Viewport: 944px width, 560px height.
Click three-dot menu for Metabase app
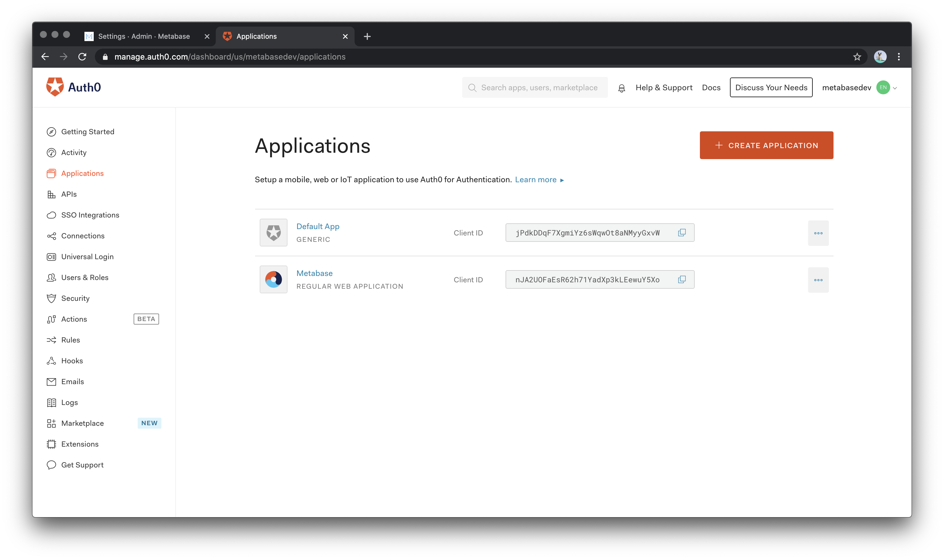[818, 279]
